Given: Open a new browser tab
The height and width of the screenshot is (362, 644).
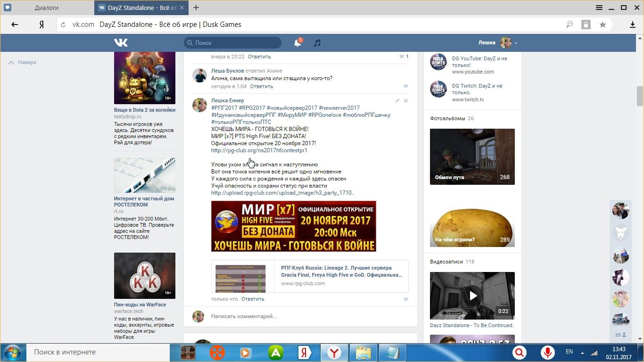Looking at the screenshot, I should pyautogui.click(x=196, y=8).
